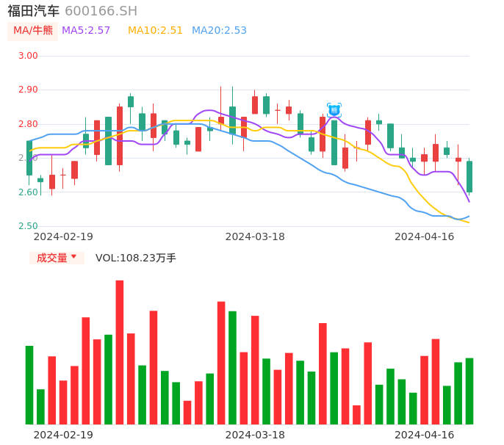Screen dimensions: 504x445
Task: Click the 3.00 price axis label
Action: pos(28,56)
